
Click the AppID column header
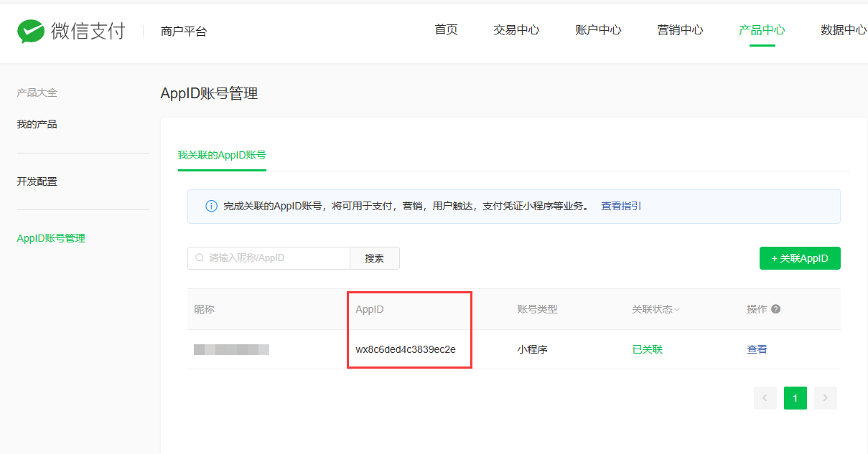tap(370, 309)
